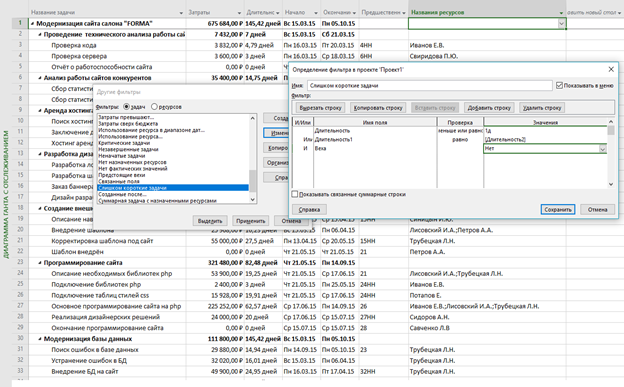Image resolution: width=624 pixels, height=387 pixels.
Task: Click the 'Вставить строку' button
Action: (x=435, y=108)
